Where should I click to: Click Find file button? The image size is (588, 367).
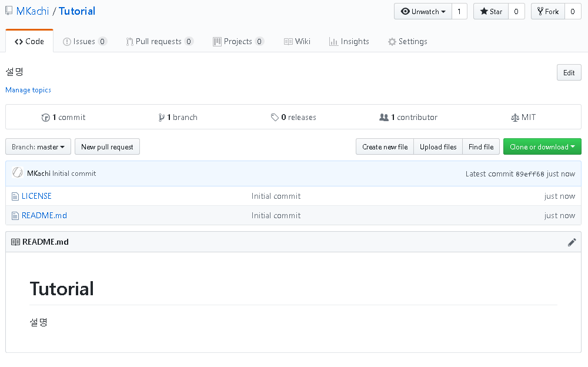click(x=481, y=146)
